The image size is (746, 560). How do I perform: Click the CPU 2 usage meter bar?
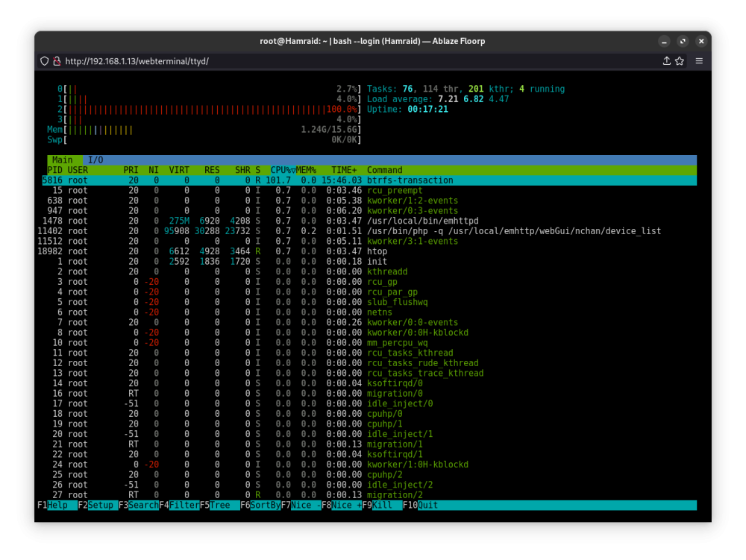(x=210, y=110)
